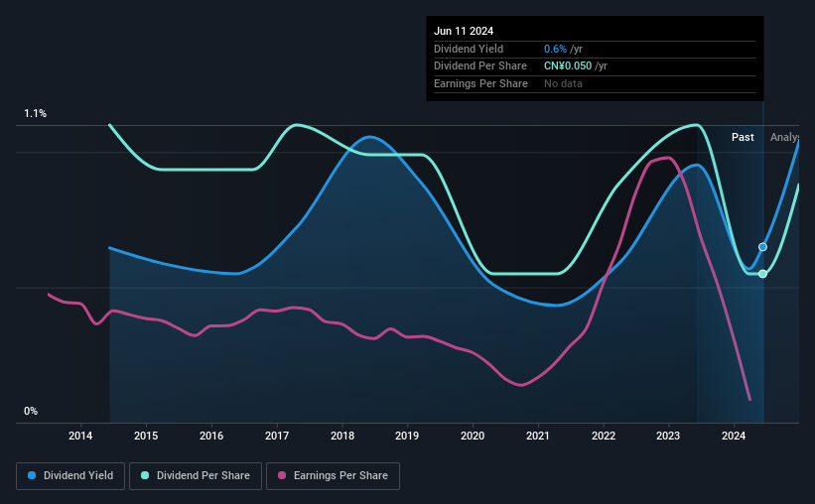This screenshot has width=815, height=504.
Task: Click the 2016 x-axis year label
Action: [211, 436]
